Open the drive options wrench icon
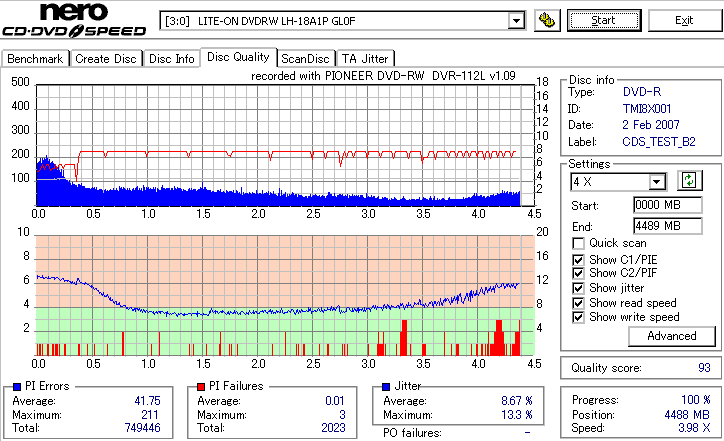Image resolution: width=724 pixels, height=441 pixels. tap(547, 20)
